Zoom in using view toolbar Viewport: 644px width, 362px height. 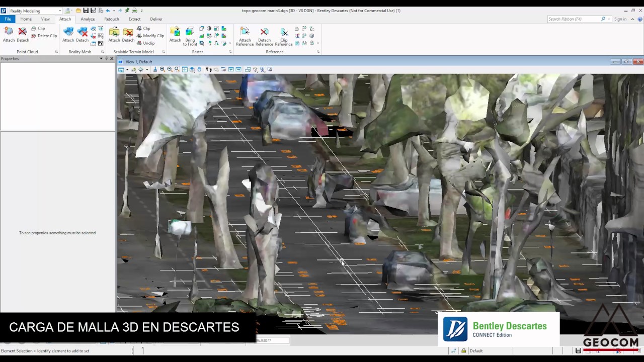point(162,69)
